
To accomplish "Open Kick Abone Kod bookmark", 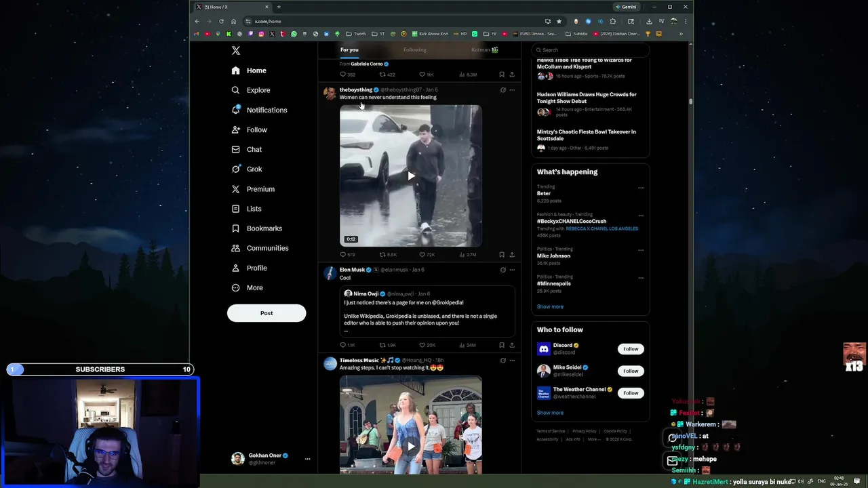I will pyautogui.click(x=429, y=34).
